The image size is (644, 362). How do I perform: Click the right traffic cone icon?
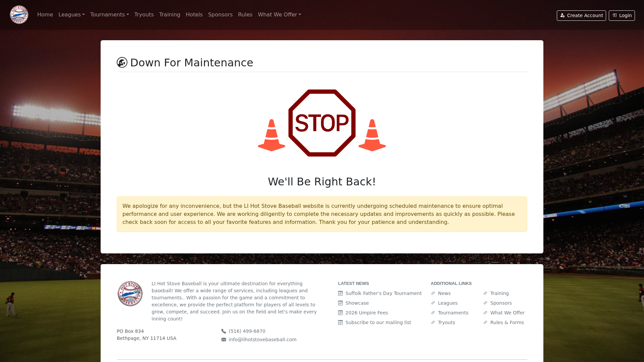372,135
